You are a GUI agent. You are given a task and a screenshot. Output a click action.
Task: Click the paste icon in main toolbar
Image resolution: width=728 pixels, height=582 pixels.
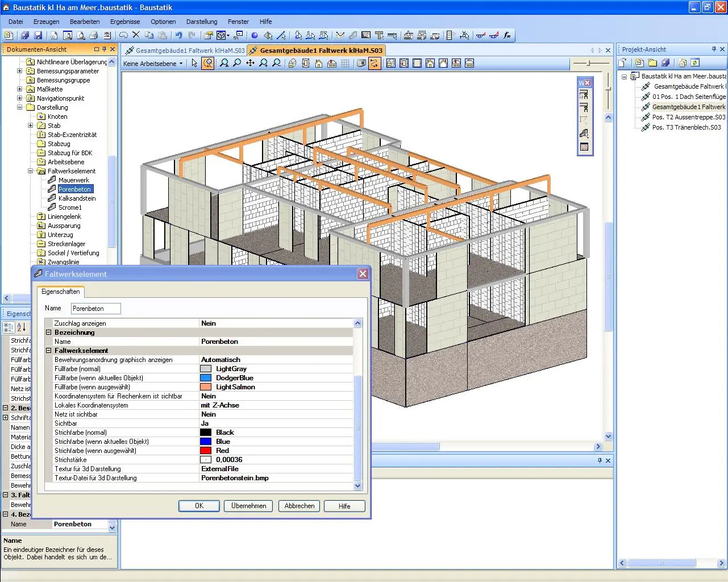163,35
